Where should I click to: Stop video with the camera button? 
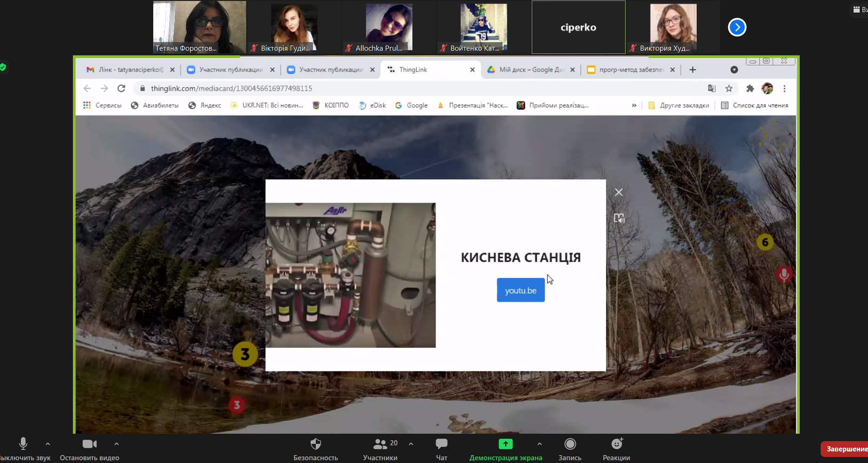point(89,444)
